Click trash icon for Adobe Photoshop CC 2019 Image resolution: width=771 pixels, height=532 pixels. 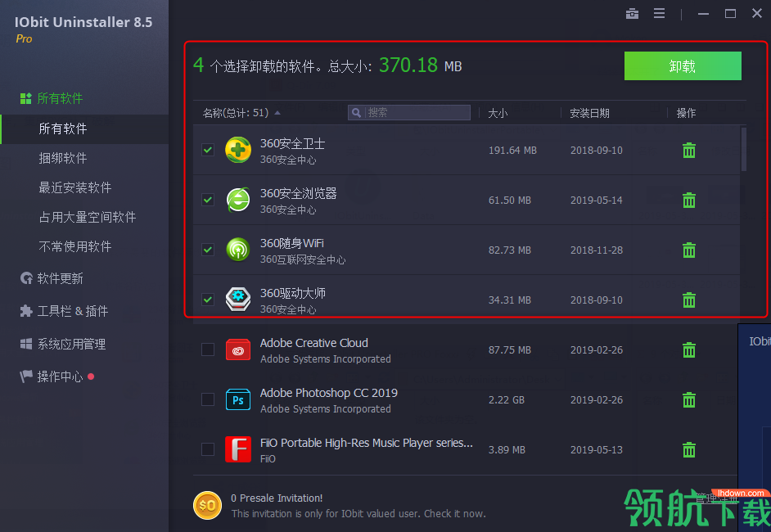point(689,399)
